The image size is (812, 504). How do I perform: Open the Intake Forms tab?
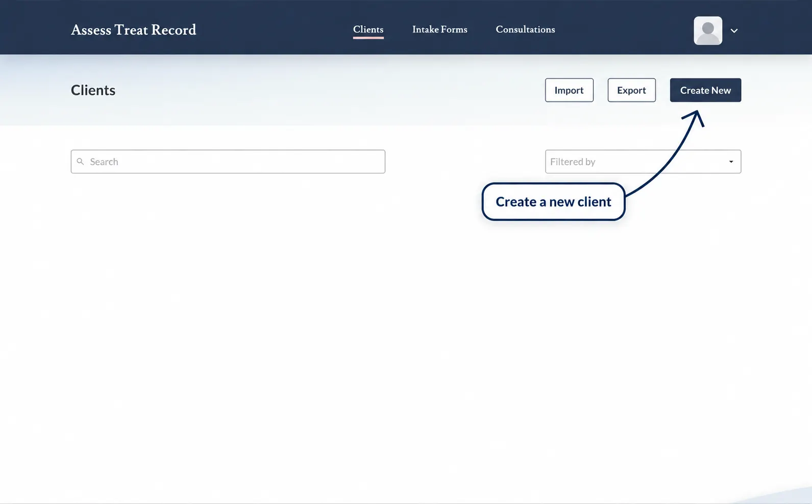click(x=440, y=30)
